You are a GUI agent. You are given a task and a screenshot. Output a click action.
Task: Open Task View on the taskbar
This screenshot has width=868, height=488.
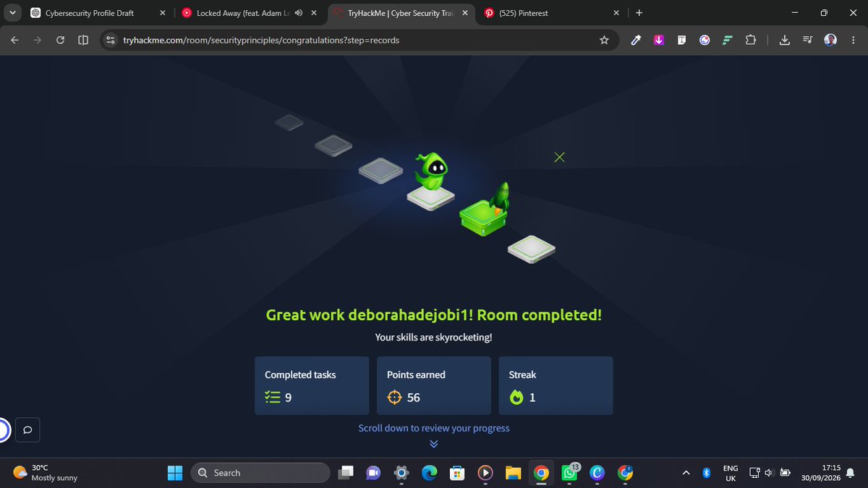pyautogui.click(x=346, y=473)
